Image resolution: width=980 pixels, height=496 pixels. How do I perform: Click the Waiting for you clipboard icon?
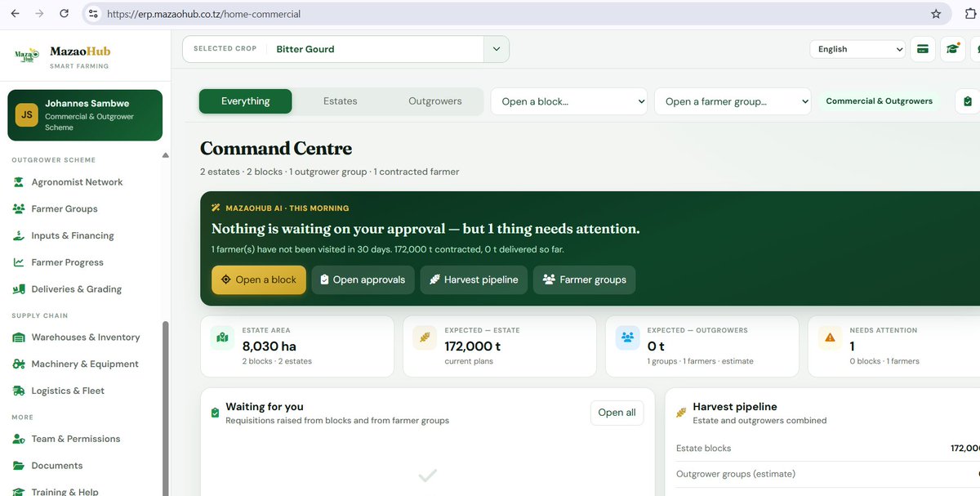[x=215, y=413]
